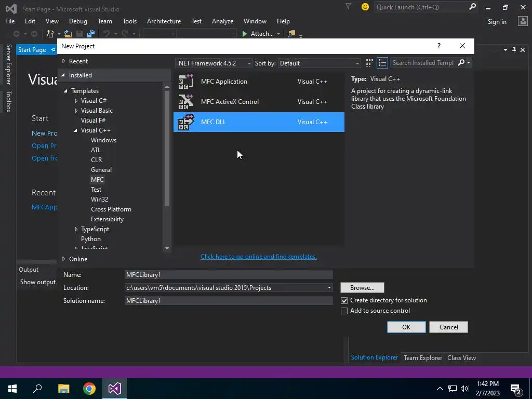Viewport: 532px width, 399px height.
Task: Click the Quick Launch search magnifier
Action: coord(472,7)
